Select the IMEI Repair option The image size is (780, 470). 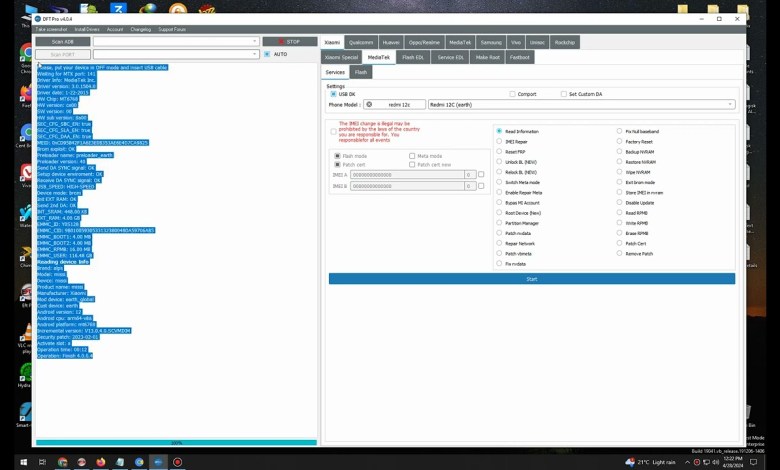pos(499,142)
